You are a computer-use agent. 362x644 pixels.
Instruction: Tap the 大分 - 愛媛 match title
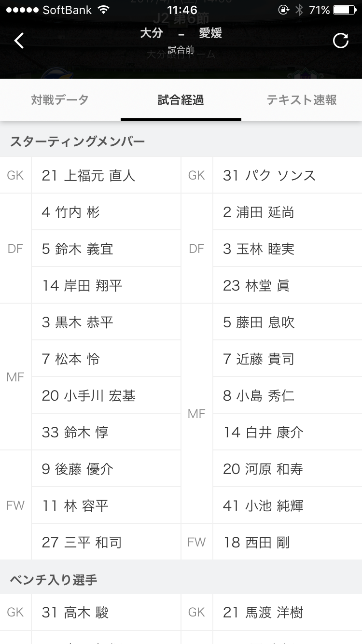tap(181, 33)
